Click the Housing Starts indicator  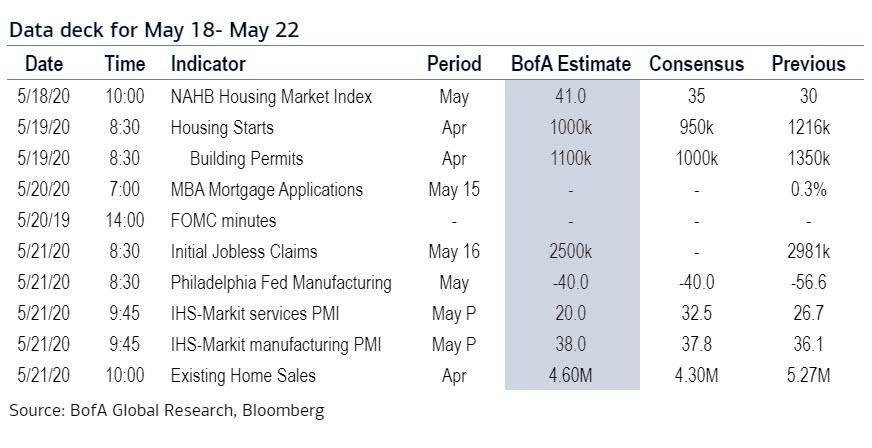coord(222,128)
